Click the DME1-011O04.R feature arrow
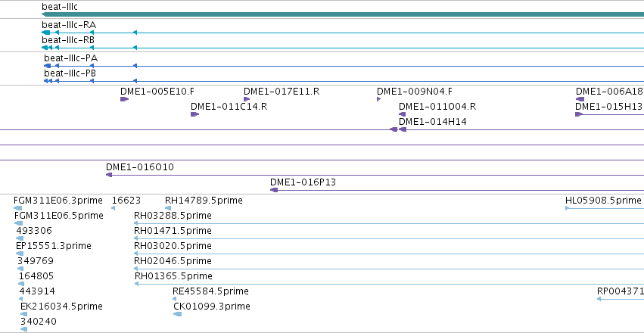The width and height of the screenshot is (644, 333). pyautogui.click(x=403, y=114)
